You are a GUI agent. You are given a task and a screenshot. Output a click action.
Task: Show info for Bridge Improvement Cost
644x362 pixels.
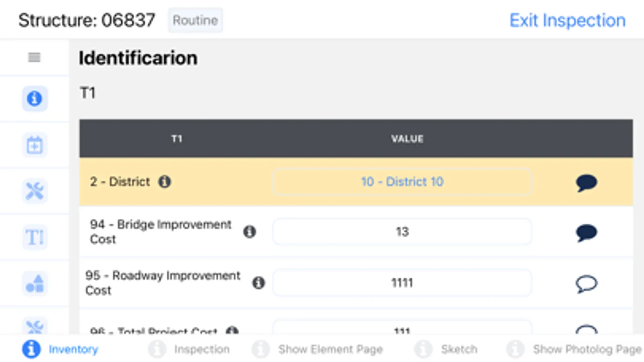click(x=250, y=232)
